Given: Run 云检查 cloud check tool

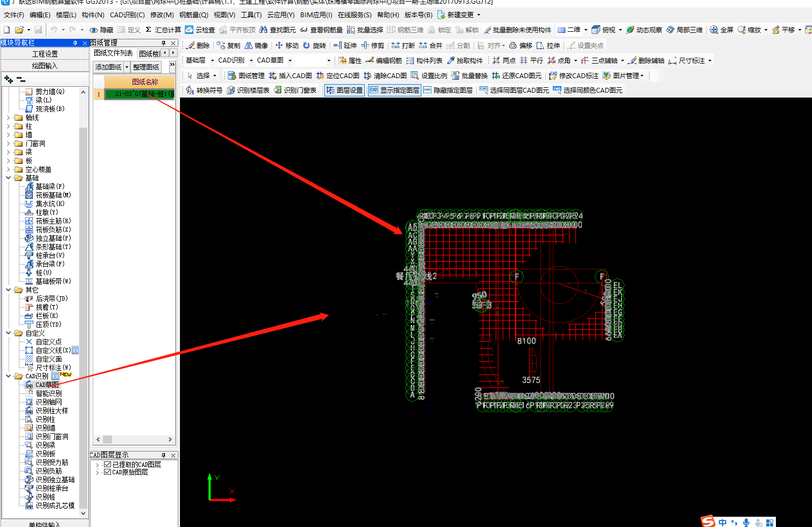Looking at the screenshot, I should pos(200,30).
